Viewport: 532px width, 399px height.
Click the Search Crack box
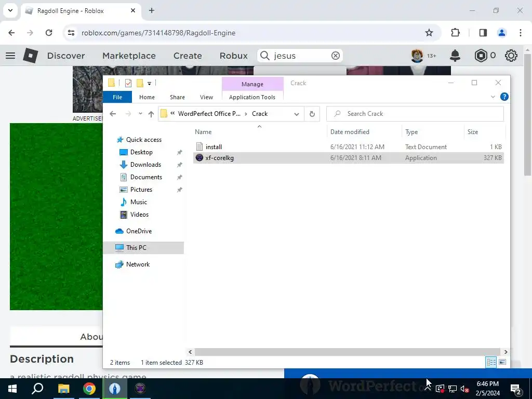[x=415, y=114]
